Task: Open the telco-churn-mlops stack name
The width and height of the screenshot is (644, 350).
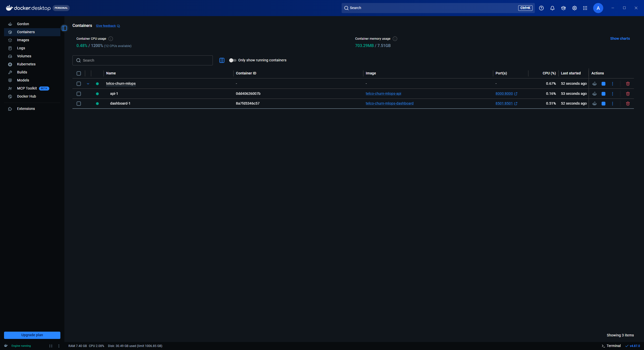Action: pos(121,83)
